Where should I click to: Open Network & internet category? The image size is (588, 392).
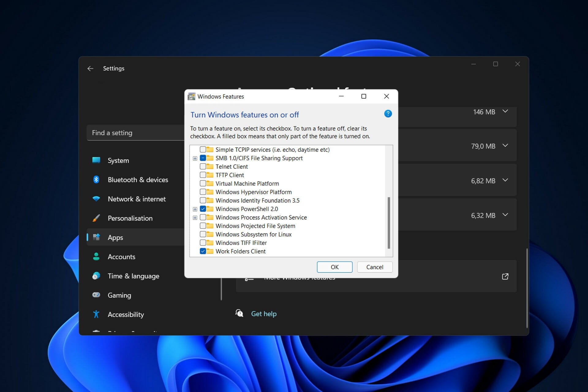(x=136, y=199)
